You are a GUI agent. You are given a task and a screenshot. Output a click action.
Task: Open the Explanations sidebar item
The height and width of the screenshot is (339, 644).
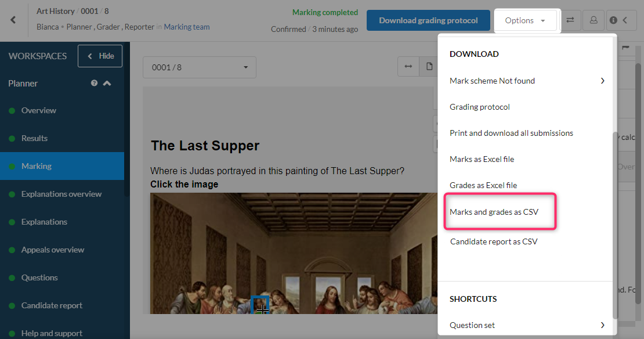pyautogui.click(x=62, y=222)
